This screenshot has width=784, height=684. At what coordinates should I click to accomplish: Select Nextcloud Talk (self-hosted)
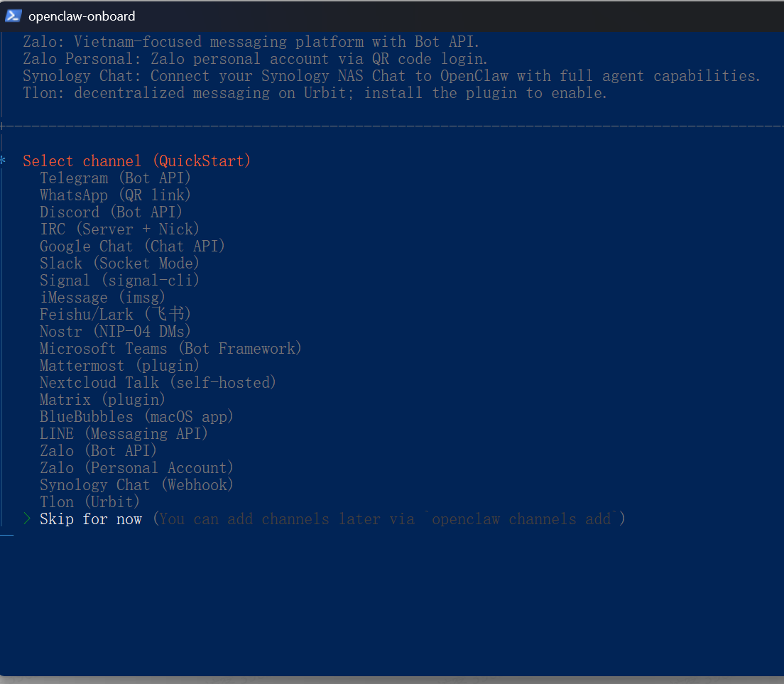[158, 383]
